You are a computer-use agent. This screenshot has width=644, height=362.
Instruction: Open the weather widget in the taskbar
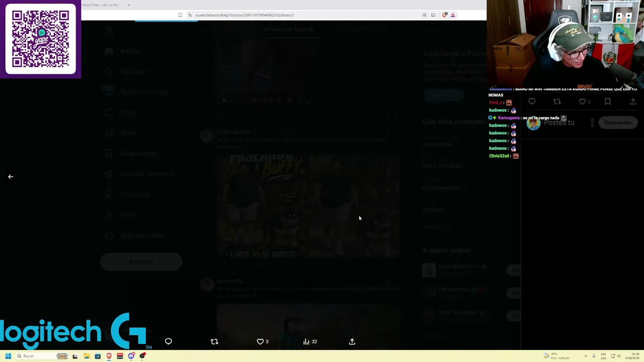coord(556,356)
